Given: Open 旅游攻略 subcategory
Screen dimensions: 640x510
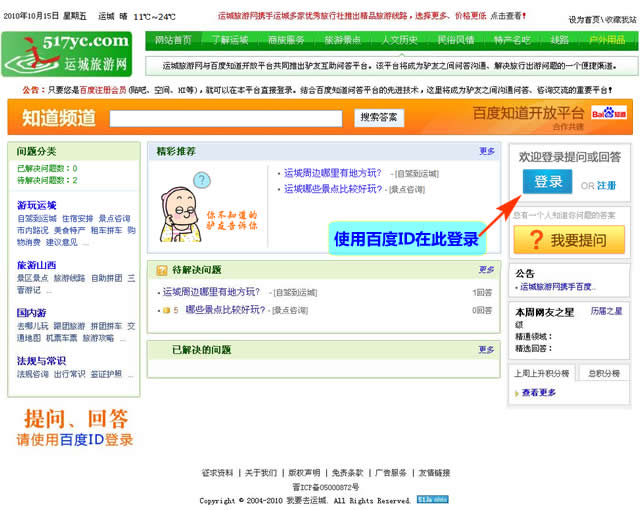Looking at the screenshot, I should pyautogui.click(x=98, y=338).
